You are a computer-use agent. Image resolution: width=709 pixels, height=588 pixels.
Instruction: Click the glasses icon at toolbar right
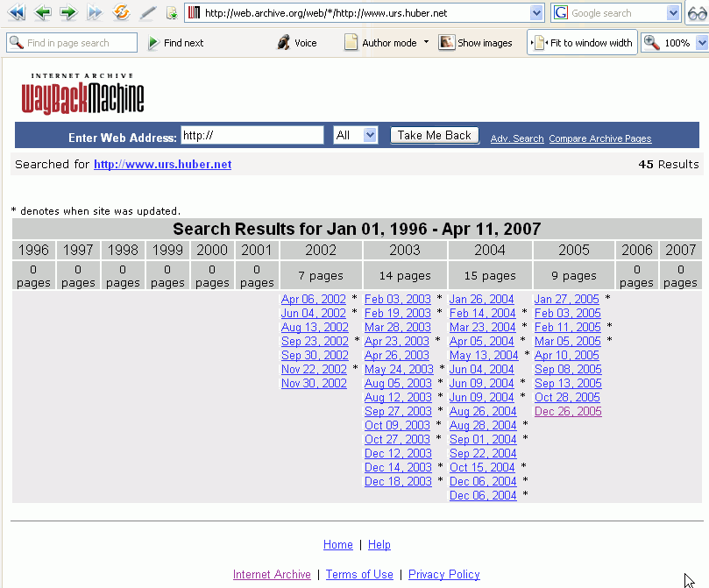697,12
